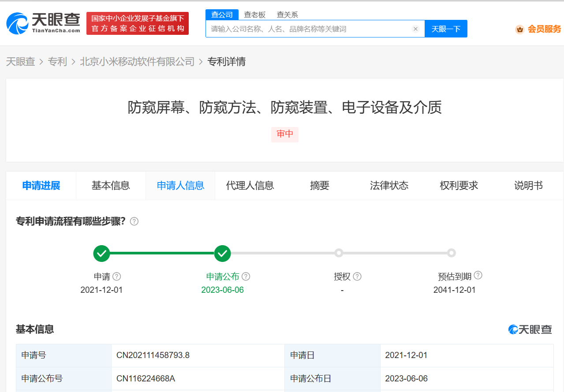Image resolution: width=564 pixels, height=392 pixels.
Task: Click help icon next to 预估到期 step
Action: 478,276
